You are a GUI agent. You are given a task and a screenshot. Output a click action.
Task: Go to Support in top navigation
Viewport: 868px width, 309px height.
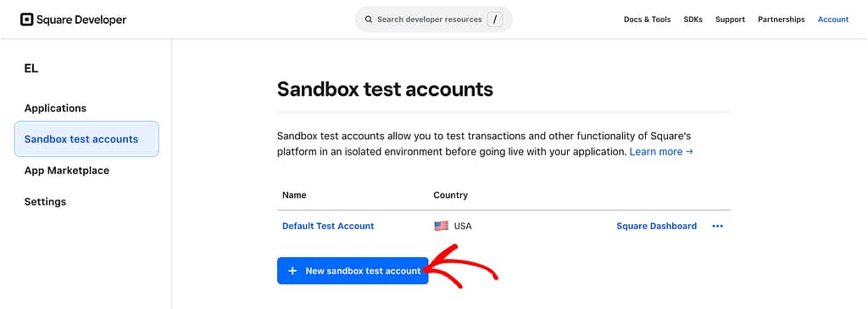click(x=730, y=20)
